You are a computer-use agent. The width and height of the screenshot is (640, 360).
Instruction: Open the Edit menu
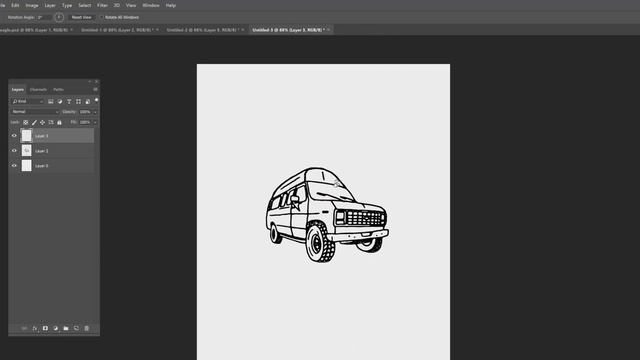(15, 5)
